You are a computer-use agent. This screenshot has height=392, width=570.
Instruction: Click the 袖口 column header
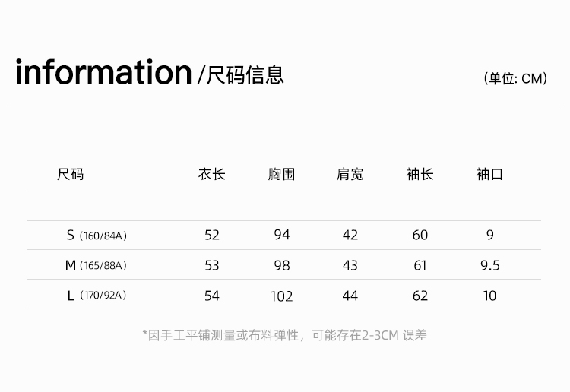point(489,174)
